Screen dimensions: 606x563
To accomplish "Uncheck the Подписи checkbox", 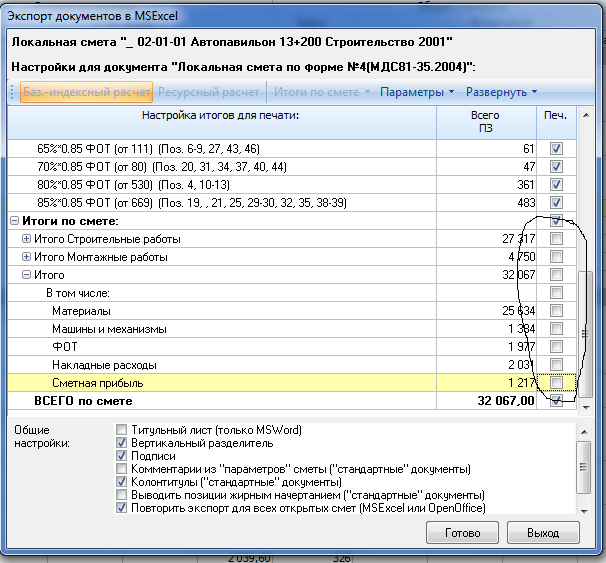I will tap(122, 456).
